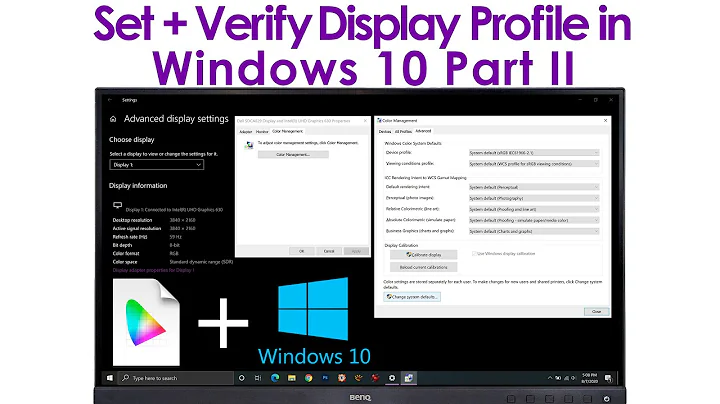
Task: Close Color Management with the X button
Action: pos(605,120)
